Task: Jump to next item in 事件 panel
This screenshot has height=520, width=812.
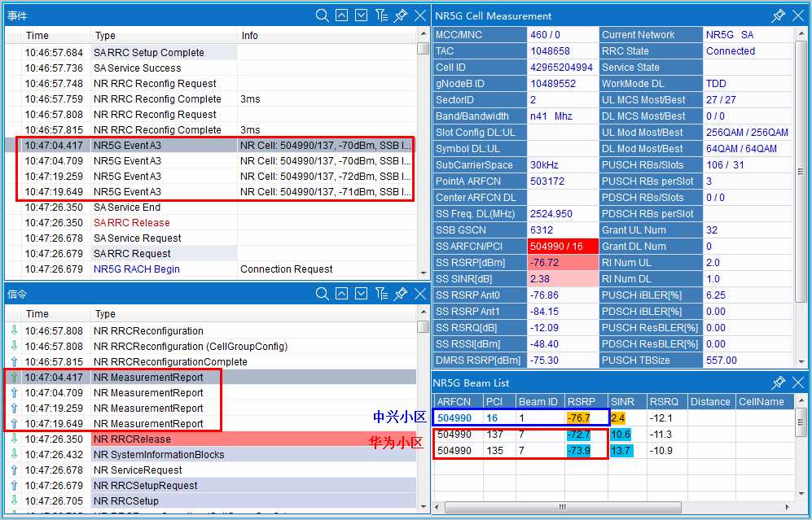Action: 362,15
